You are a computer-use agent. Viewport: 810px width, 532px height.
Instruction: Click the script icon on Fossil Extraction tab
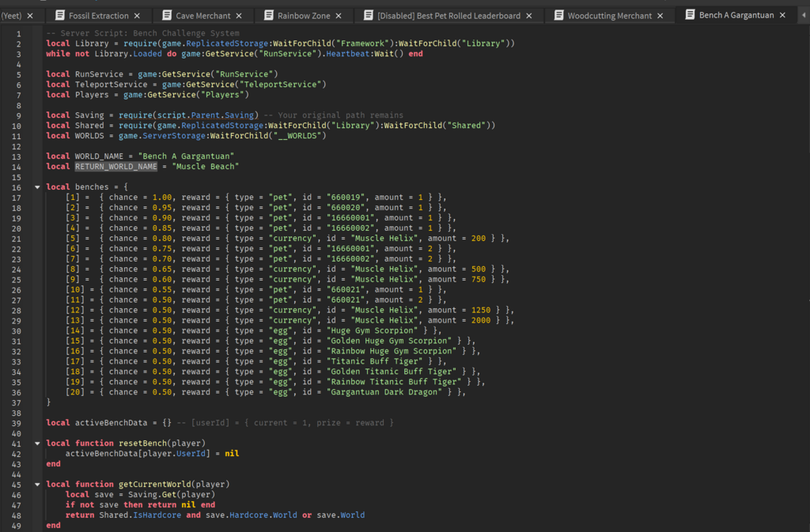coord(60,16)
